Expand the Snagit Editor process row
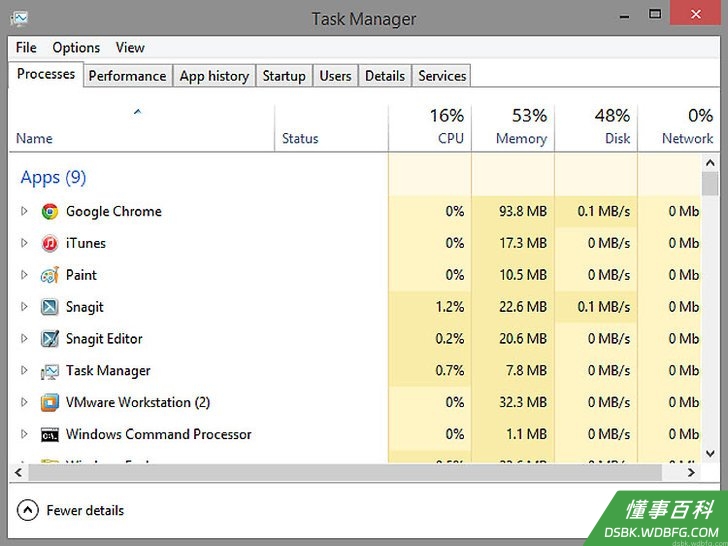The height and width of the screenshot is (546, 728). pos(24,339)
